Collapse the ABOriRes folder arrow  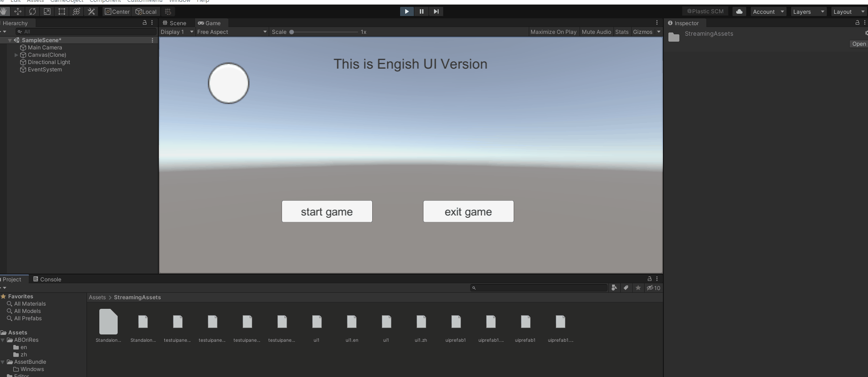pyautogui.click(x=3, y=340)
